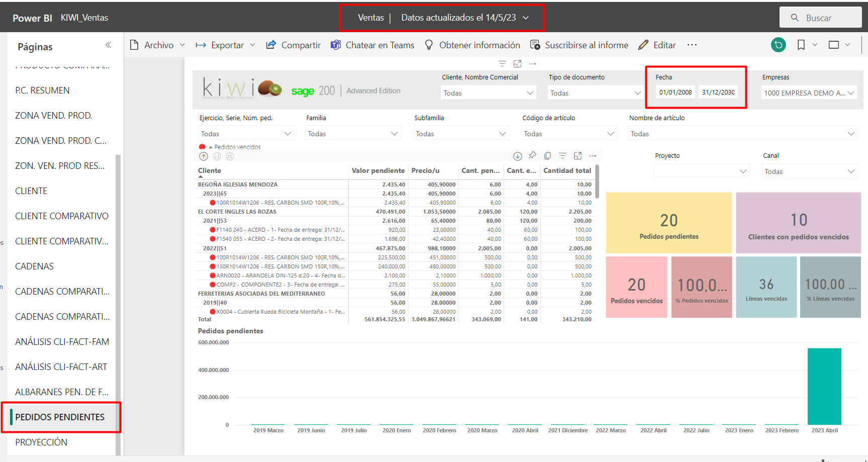Screen dimensions: 868x462
Task: Switch to the CADENAS page
Action: tap(34, 266)
